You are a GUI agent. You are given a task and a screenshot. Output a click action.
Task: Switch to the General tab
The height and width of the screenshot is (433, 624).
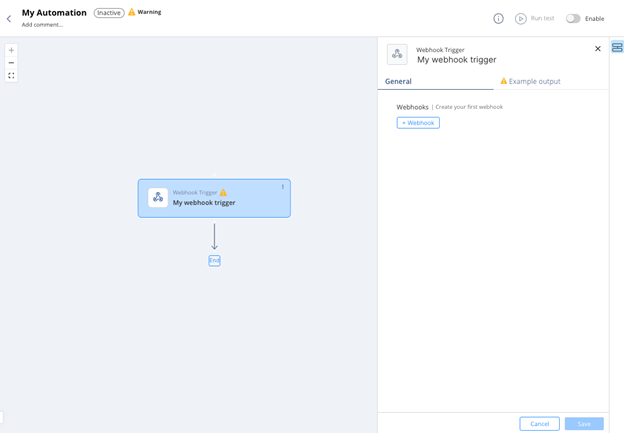(398, 81)
